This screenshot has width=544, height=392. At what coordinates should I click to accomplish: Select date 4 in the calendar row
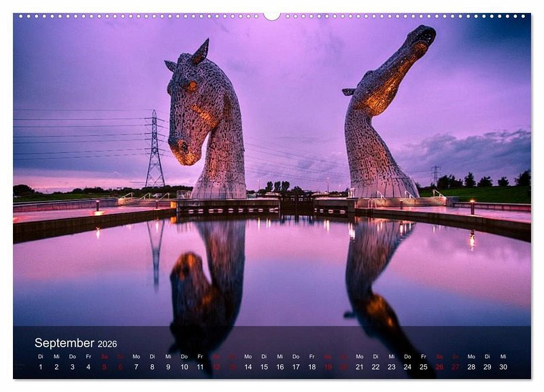tap(88, 367)
